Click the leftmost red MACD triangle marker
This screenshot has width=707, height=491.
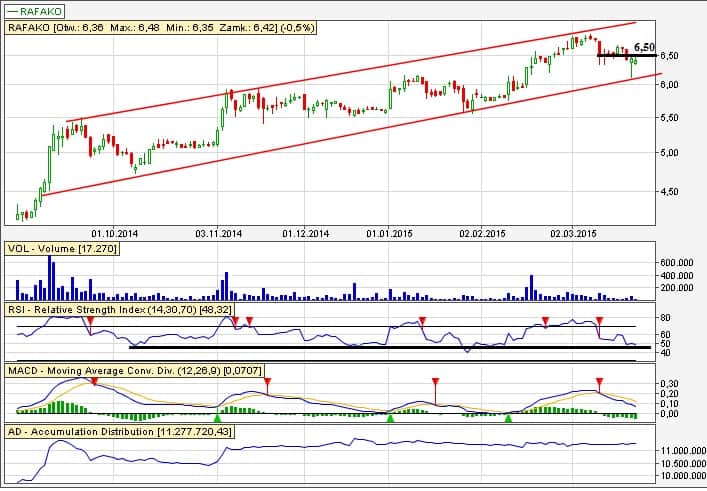94,382
